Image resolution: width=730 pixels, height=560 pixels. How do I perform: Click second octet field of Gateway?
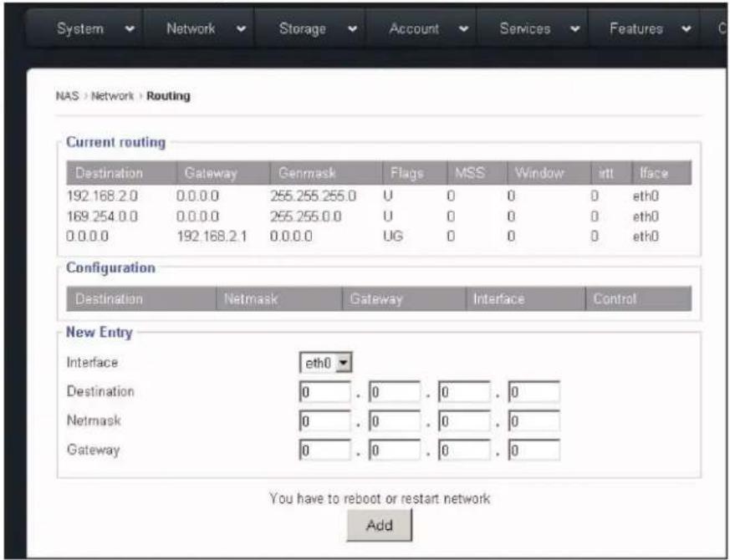point(395,451)
